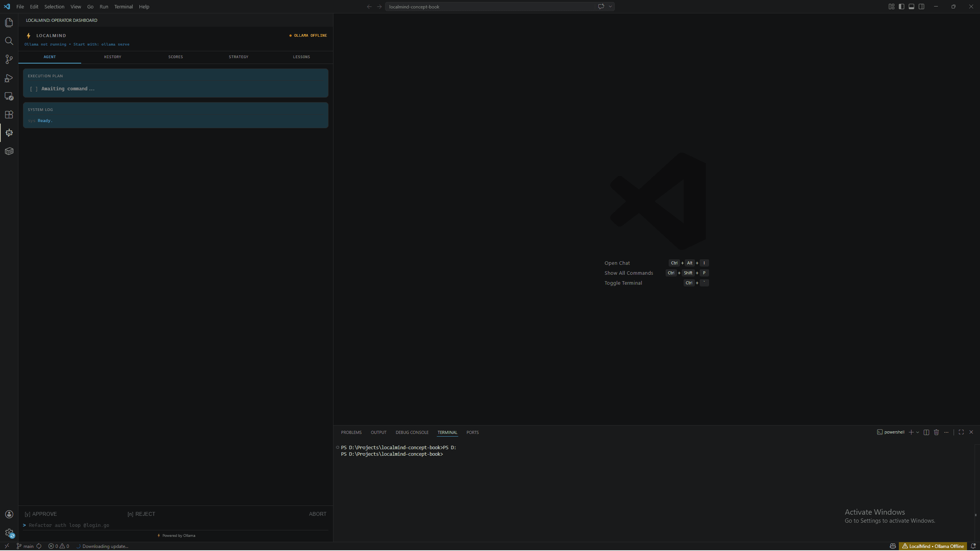Switch to the LESSONS tab
Viewport: 980px width, 551px height.
(302, 57)
